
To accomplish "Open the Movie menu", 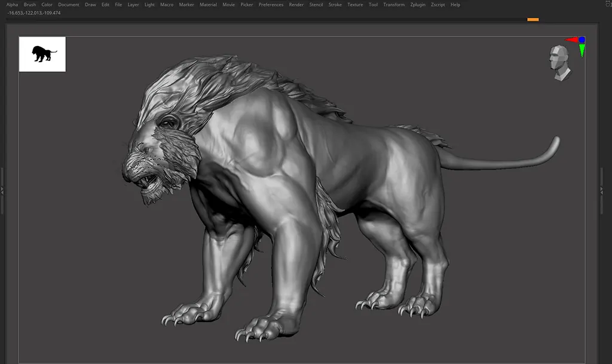I will tap(228, 5).
